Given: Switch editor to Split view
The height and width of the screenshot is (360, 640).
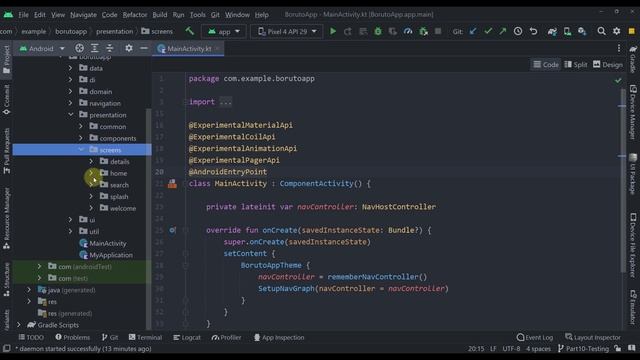Looking at the screenshot, I should click(x=576, y=64).
